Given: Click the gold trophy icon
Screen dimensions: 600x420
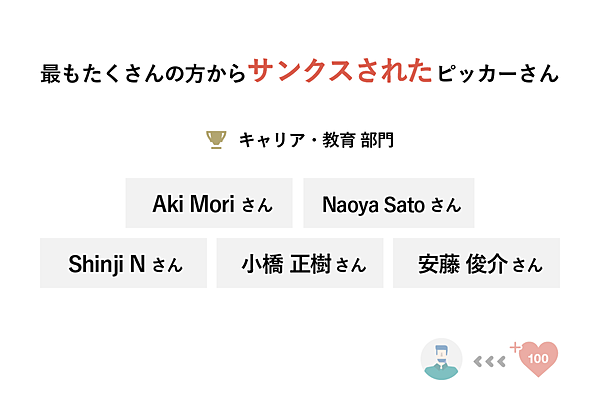Looking at the screenshot, I should tap(216, 140).
